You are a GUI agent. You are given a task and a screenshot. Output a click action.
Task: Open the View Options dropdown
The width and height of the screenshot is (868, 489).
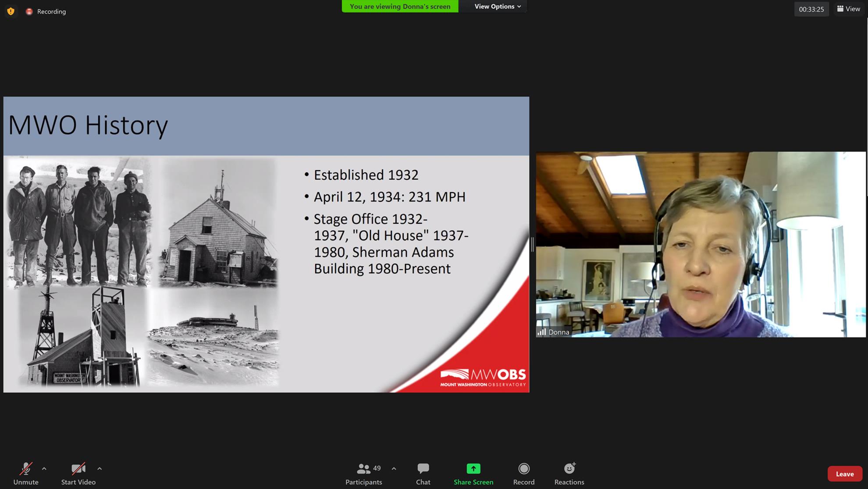(498, 7)
